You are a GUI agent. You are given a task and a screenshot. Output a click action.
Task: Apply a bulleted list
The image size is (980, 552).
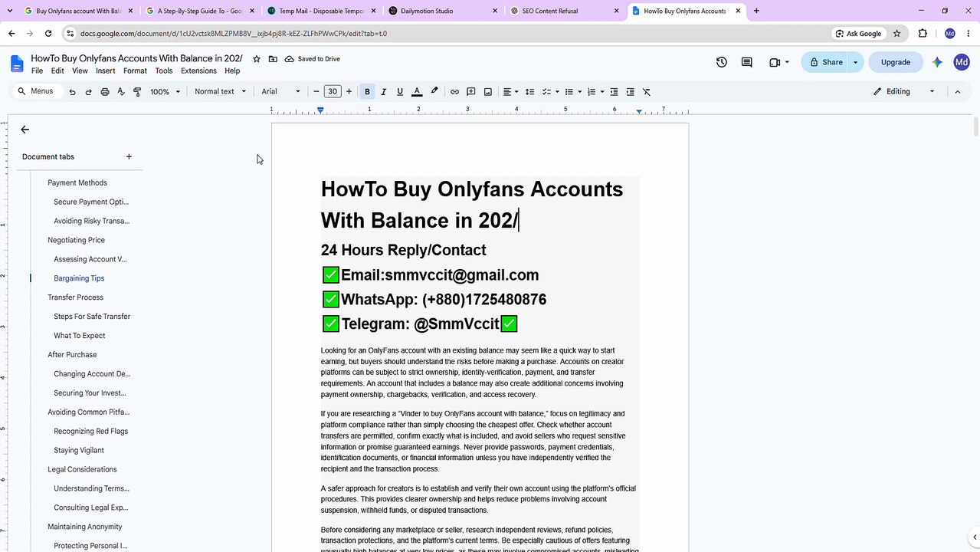569,91
